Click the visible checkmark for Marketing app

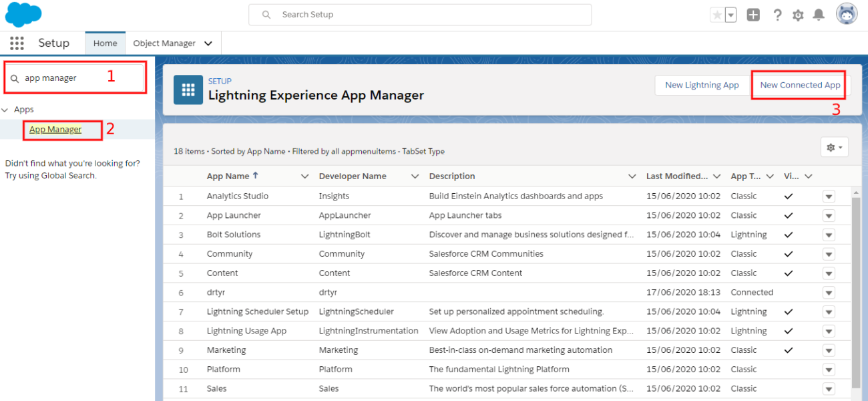(789, 350)
